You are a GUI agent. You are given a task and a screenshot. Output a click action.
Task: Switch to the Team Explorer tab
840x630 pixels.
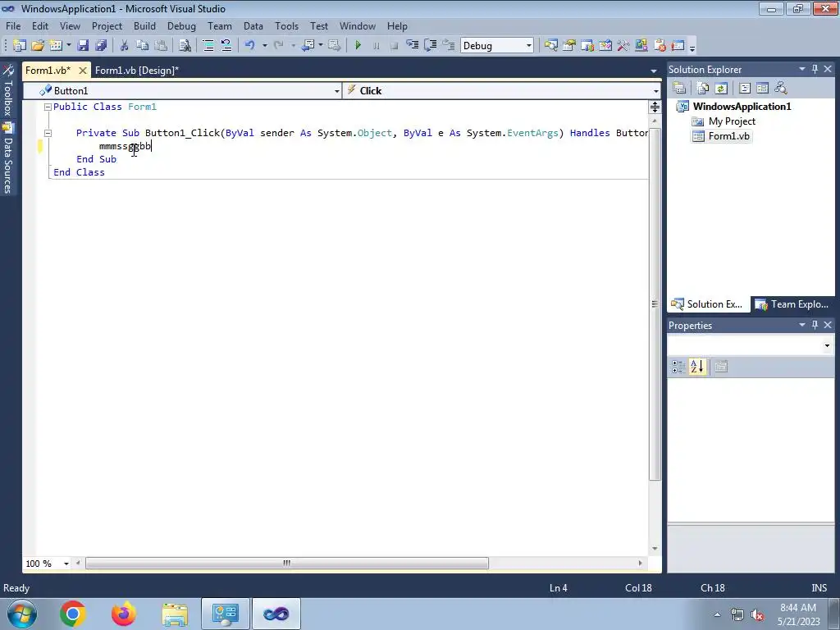pos(792,304)
